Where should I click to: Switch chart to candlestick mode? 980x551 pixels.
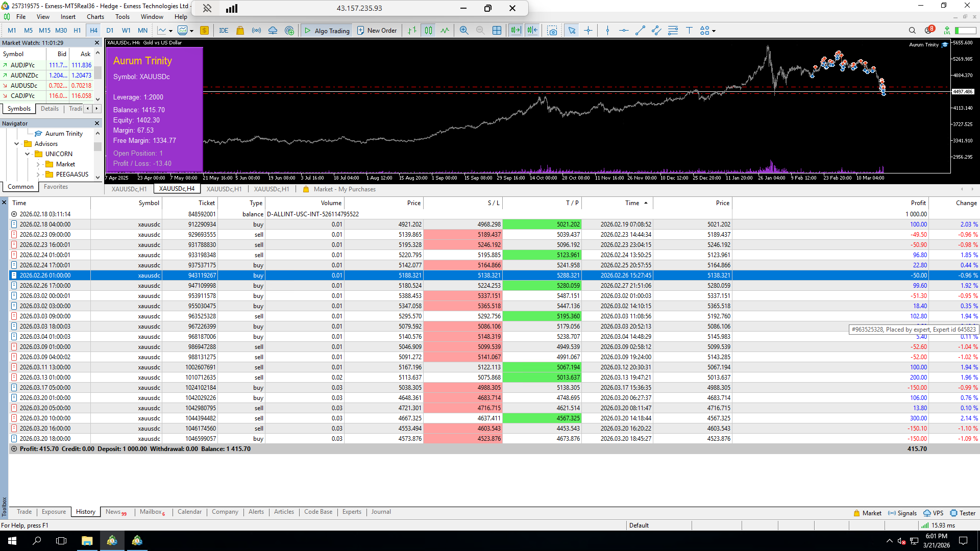pos(428,31)
